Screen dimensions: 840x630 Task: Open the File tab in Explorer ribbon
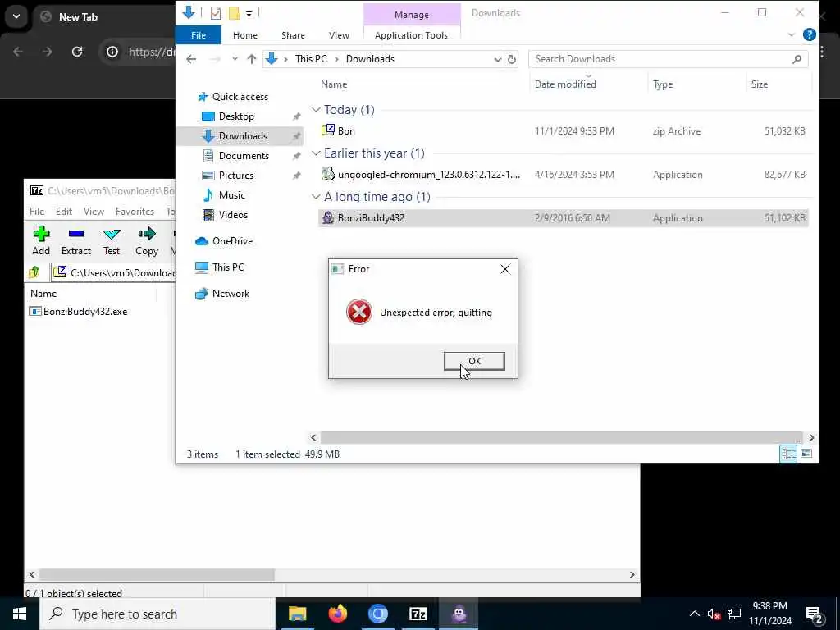(199, 35)
